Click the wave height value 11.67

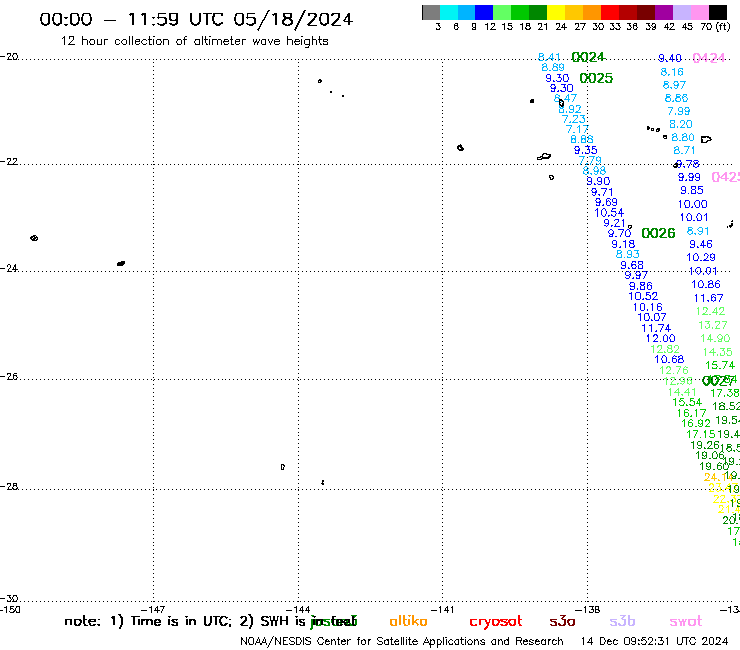point(708,298)
